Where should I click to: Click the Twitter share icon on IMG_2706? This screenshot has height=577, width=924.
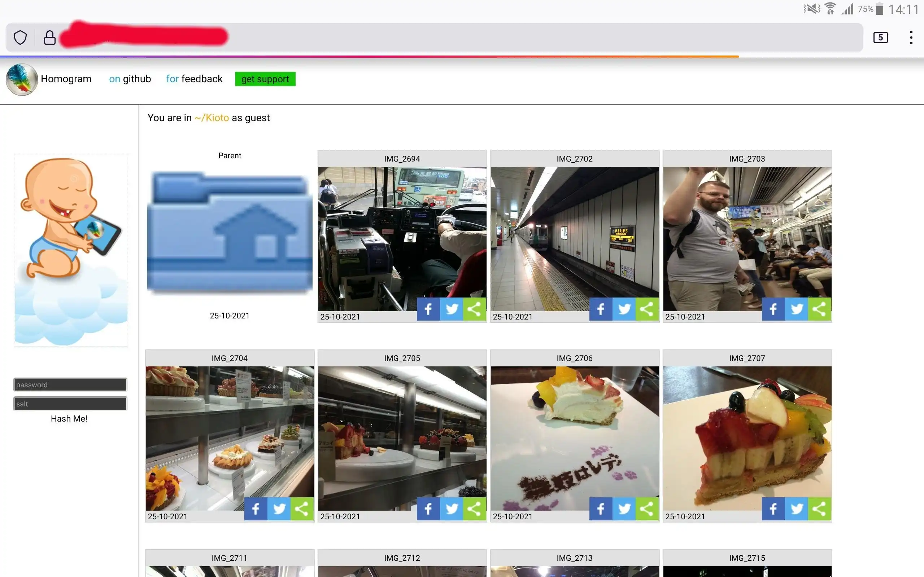click(x=624, y=508)
